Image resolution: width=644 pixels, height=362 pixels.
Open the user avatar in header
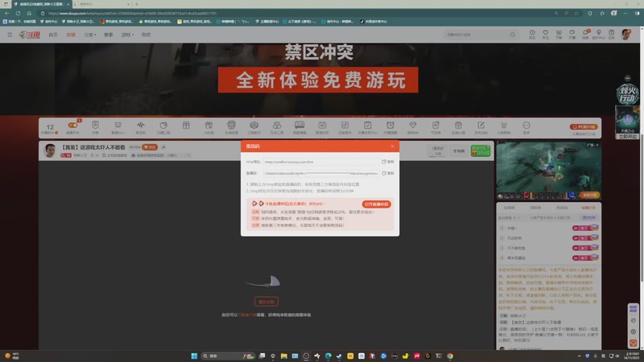[626, 35]
